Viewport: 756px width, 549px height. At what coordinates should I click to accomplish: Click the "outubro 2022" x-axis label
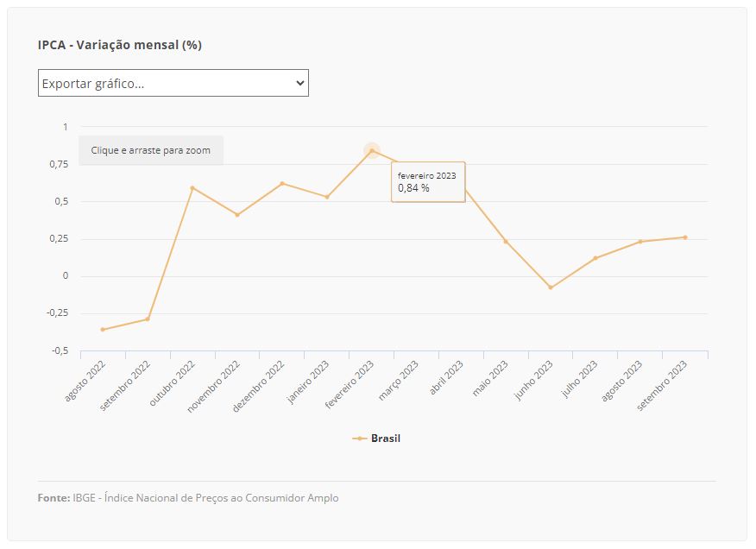tap(173, 383)
